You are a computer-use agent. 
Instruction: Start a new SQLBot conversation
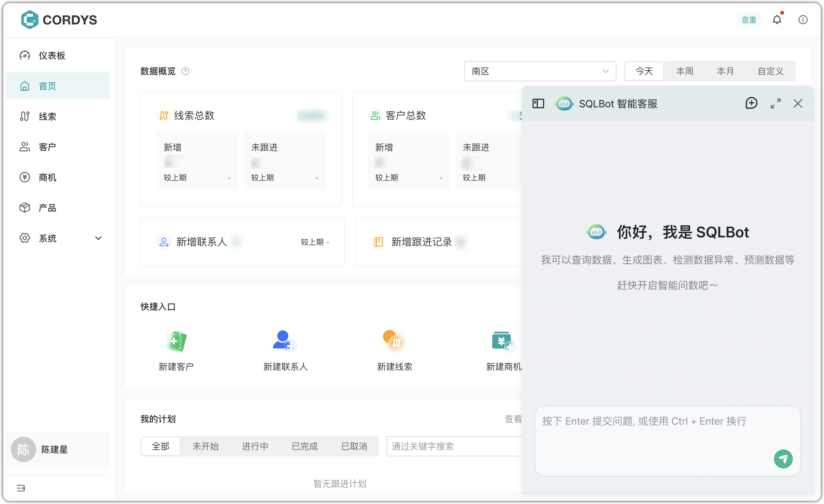[751, 103]
